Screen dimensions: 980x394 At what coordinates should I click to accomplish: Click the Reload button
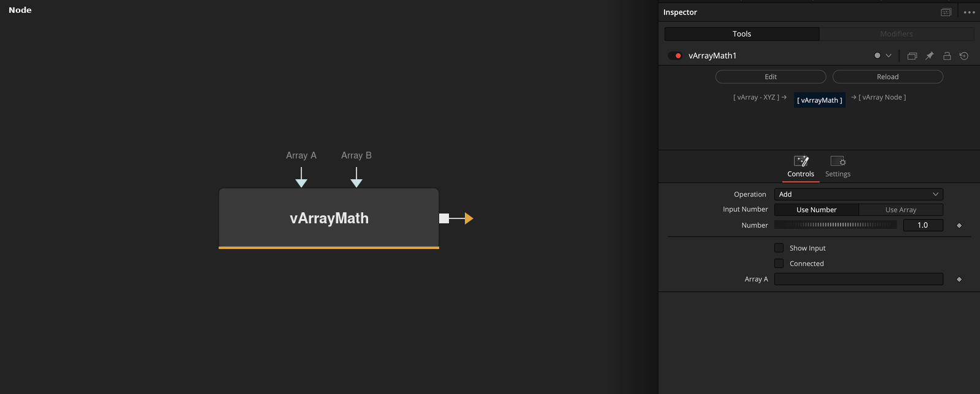click(888, 76)
